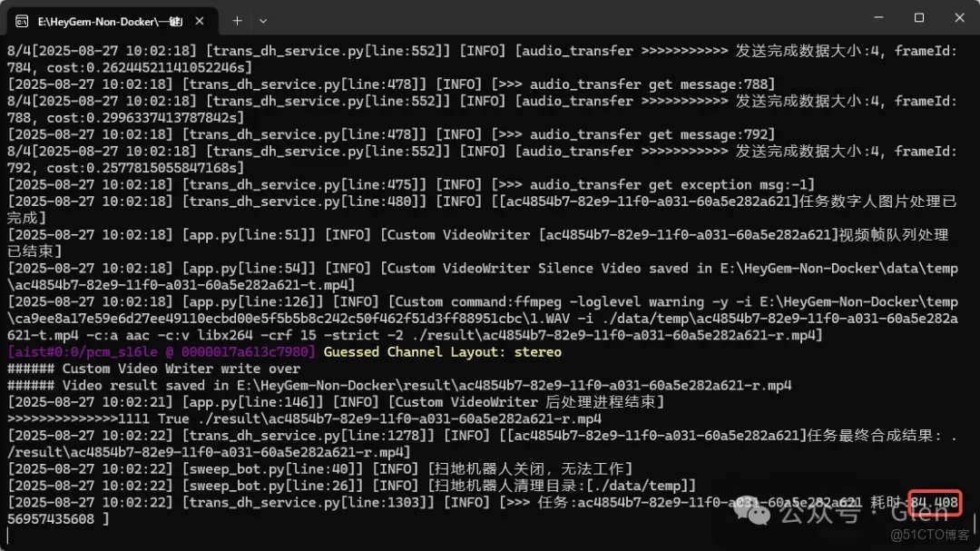980x551 pixels.
Task: Click the "[trans_dh_service.py[line:1303]]" entry
Action: point(309,503)
